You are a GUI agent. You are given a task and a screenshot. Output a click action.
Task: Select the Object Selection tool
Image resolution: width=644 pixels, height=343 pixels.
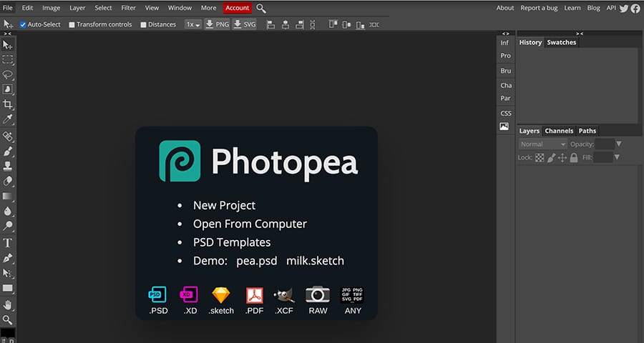[x=7, y=89]
